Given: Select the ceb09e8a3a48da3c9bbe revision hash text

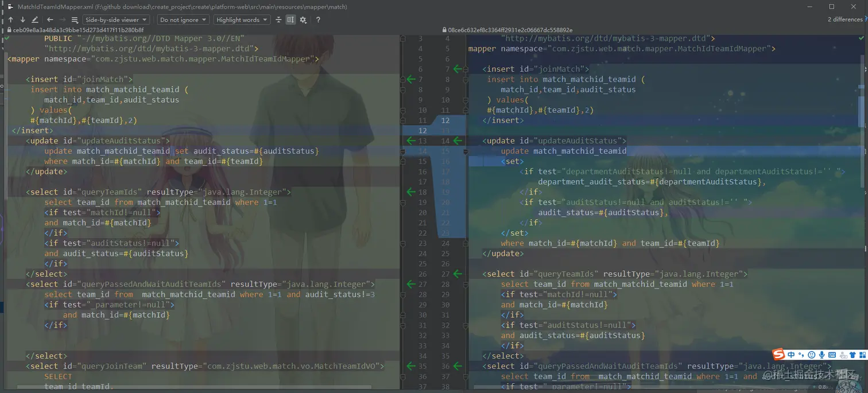Looking at the screenshot, I should click(78, 30).
